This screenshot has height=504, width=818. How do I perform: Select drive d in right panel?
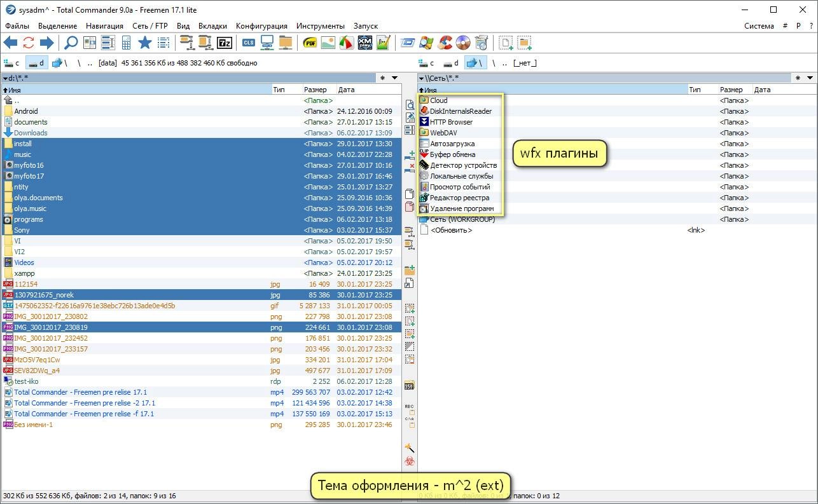point(452,63)
